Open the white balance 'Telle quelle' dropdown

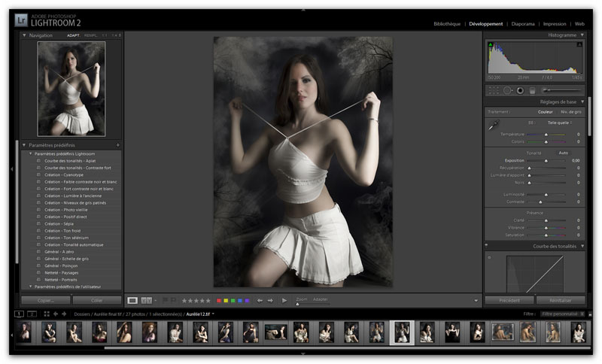(x=558, y=122)
